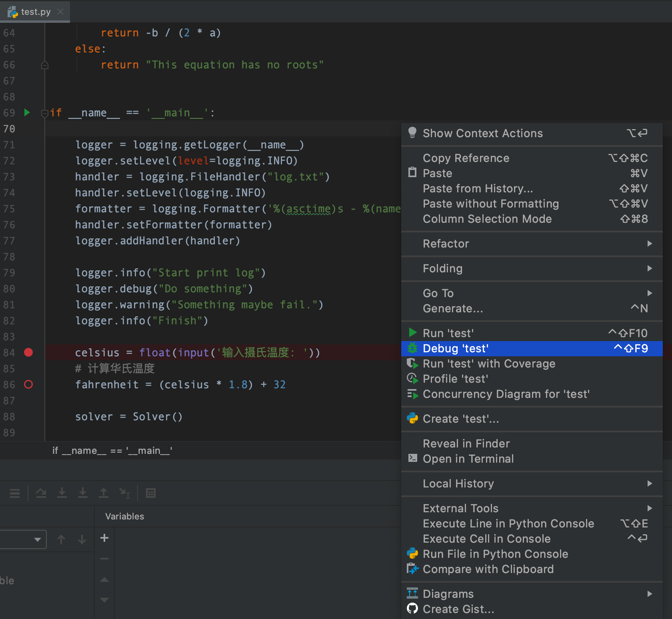Select Execute Cell in Console
This screenshot has width=672, height=619.
click(532, 539)
